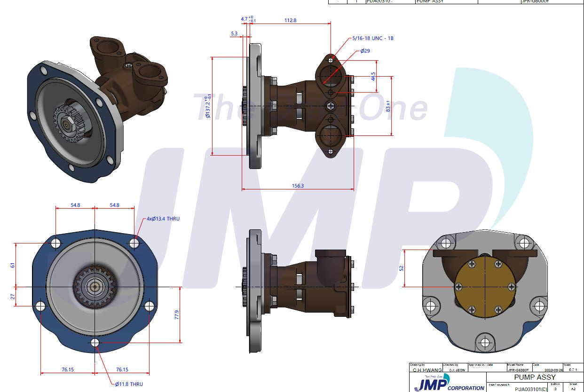Click part number PUA003101(C)

[x=531, y=389]
